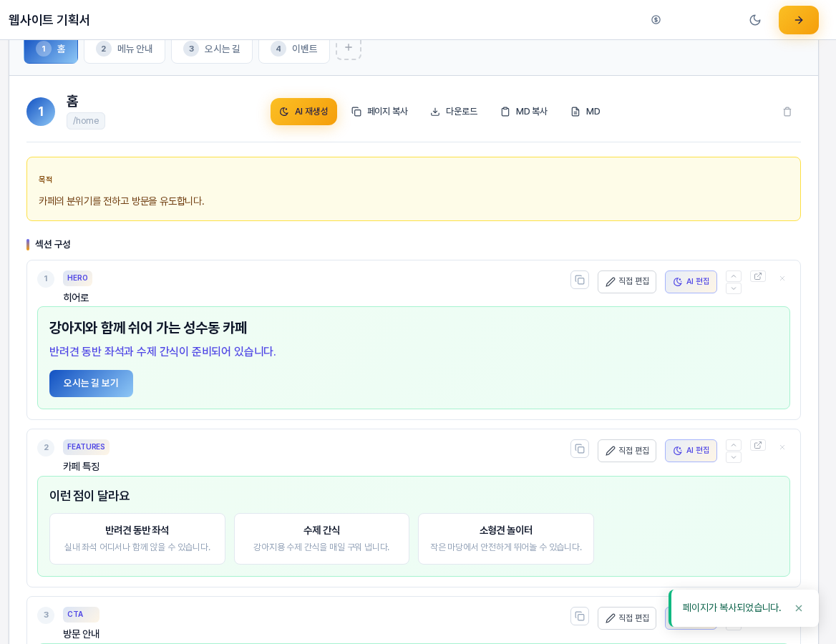This screenshot has width=836, height=644.
Task: Click 직접 편집 for HERO section
Action: (627, 281)
